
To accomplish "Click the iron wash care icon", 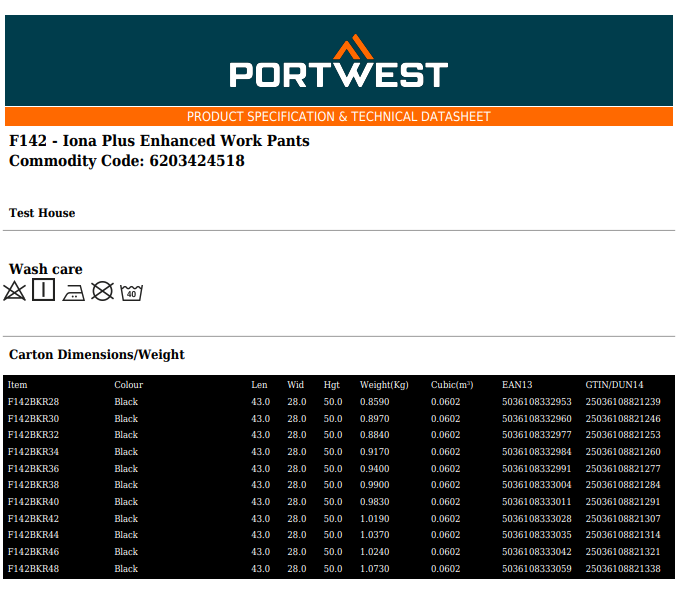I will coord(73,292).
